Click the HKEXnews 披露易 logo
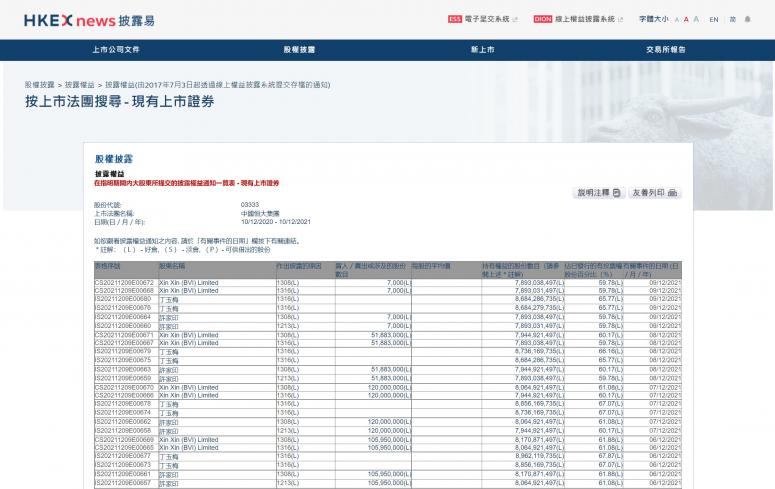 pos(89,21)
